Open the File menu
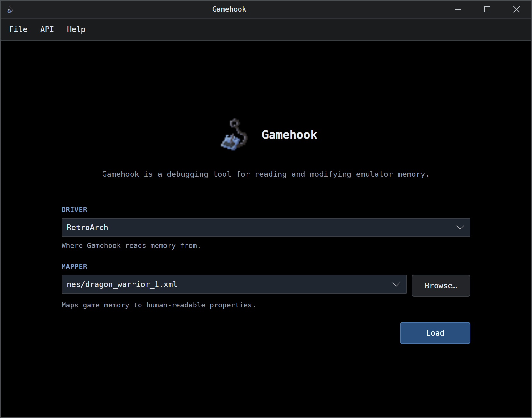Image resolution: width=532 pixels, height=418 pixels. (18, 29)
